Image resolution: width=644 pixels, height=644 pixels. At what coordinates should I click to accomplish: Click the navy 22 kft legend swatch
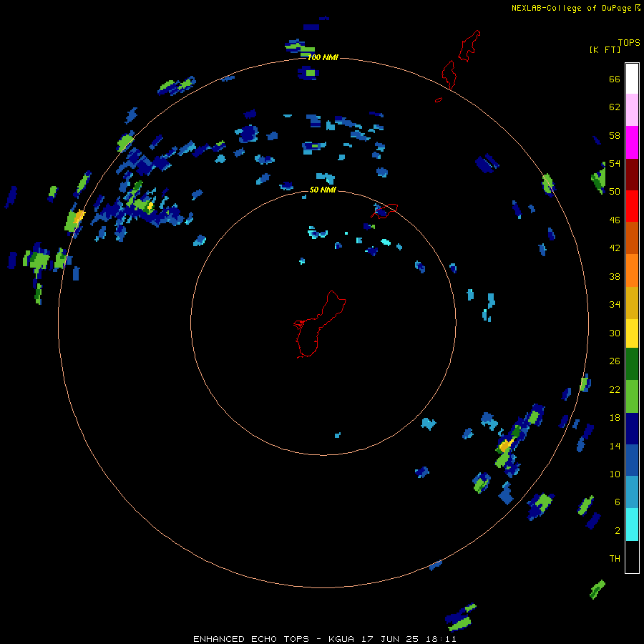pyautogui.click(x=632, y=429)
